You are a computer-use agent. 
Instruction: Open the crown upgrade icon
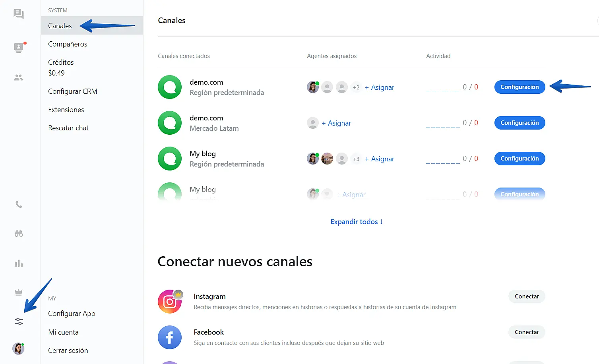click(x=19, y=292)
